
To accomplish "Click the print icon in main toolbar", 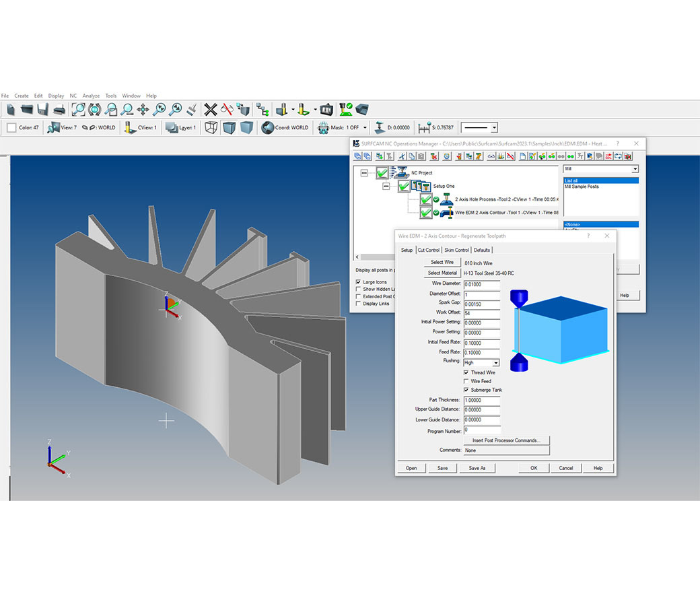I will pos(59,109).
